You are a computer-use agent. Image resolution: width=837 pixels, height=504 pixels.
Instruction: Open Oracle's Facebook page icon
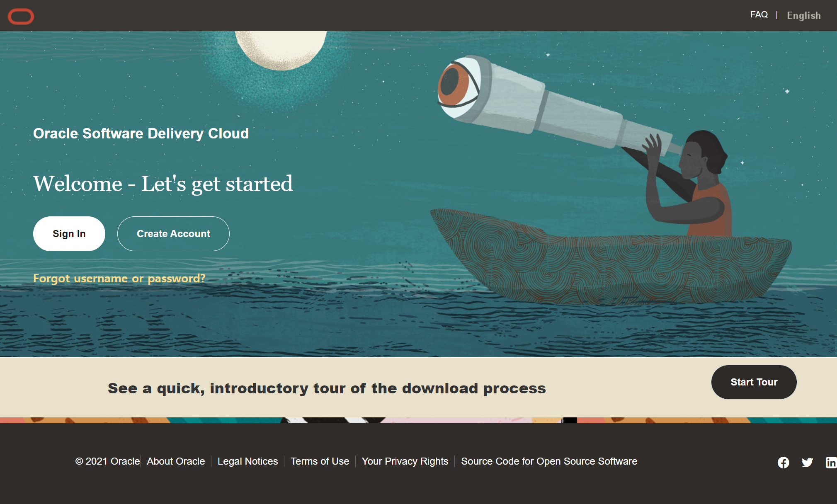click(x=783, y=462)
